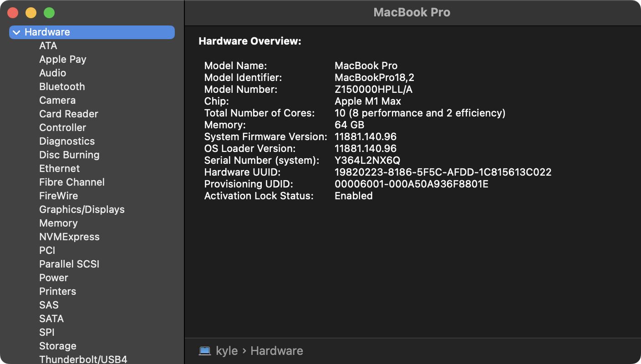Minimize the window with yellow button
This screenshot has width=641, height=364.
(31, 13)
